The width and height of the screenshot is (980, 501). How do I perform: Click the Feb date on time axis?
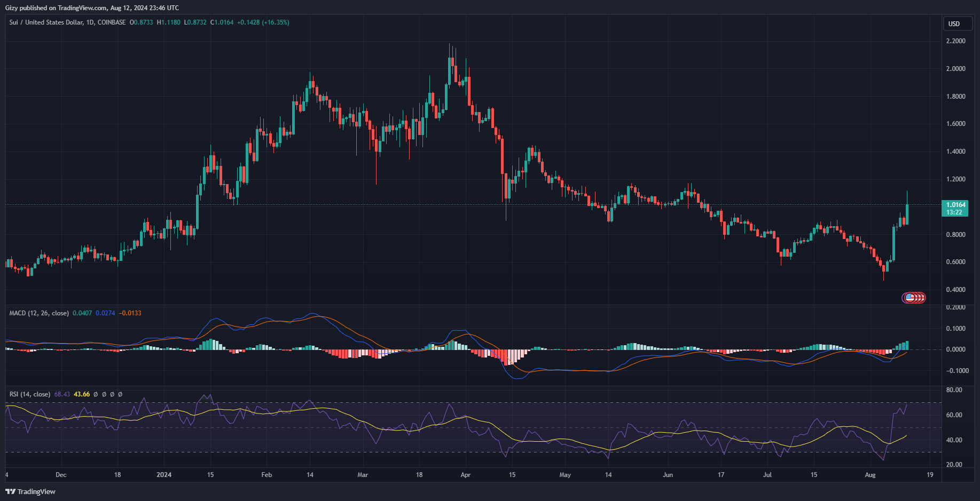pyautogui.click(x=266, y=475)
